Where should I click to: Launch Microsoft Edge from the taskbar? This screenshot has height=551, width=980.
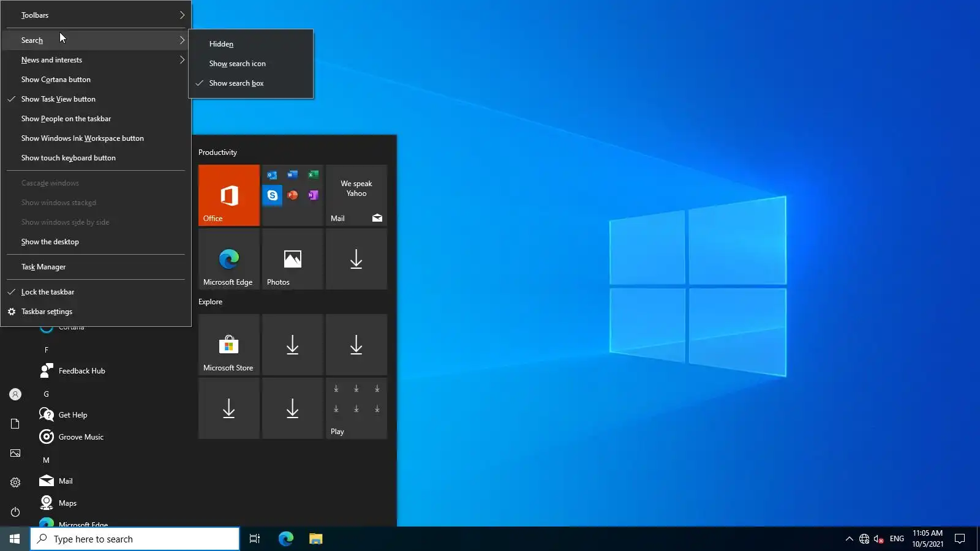(x=286, y=539)
